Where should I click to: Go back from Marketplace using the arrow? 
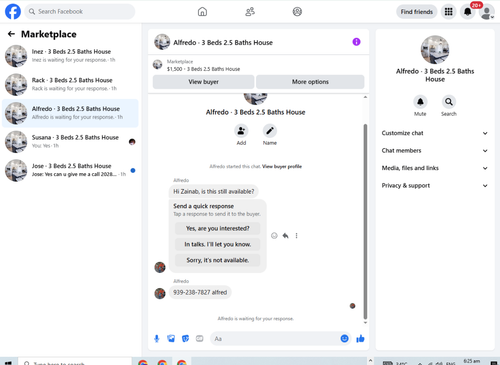11,34
